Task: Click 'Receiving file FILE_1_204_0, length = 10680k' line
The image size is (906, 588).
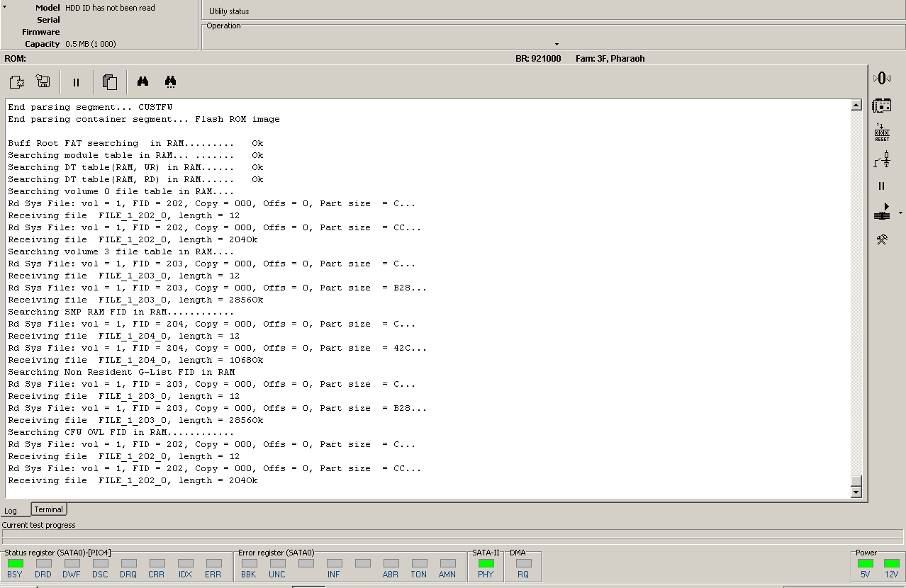Action: click(x=135, y=360)
